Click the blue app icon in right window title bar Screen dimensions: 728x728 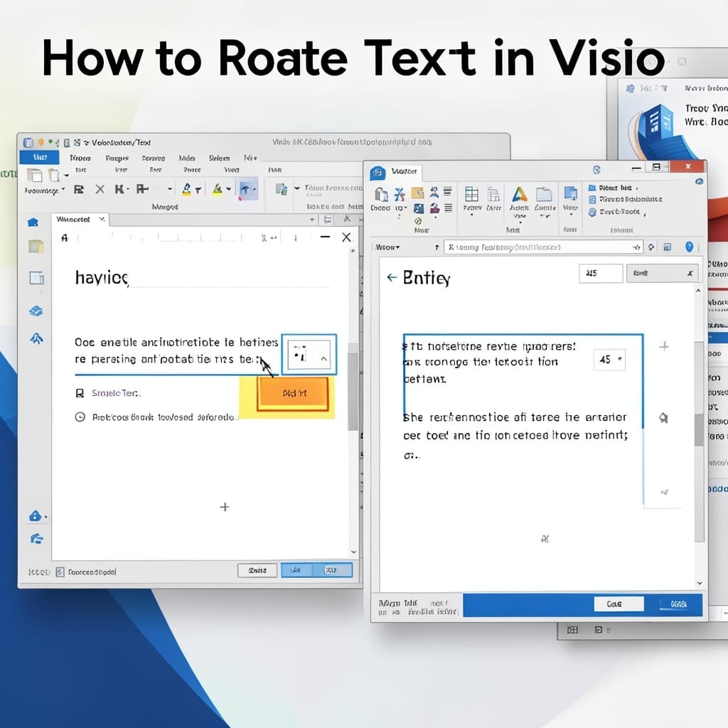point(378,173)
